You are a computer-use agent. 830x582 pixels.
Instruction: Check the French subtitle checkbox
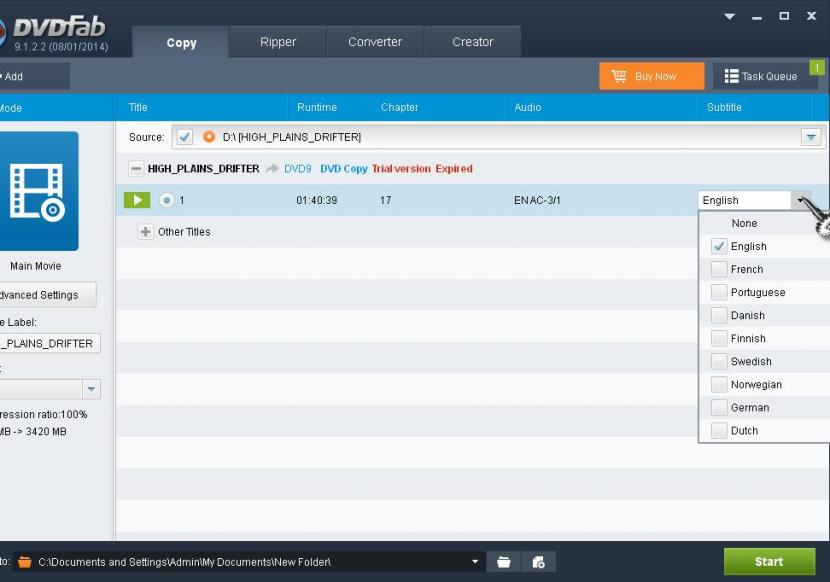coord(718,269)
